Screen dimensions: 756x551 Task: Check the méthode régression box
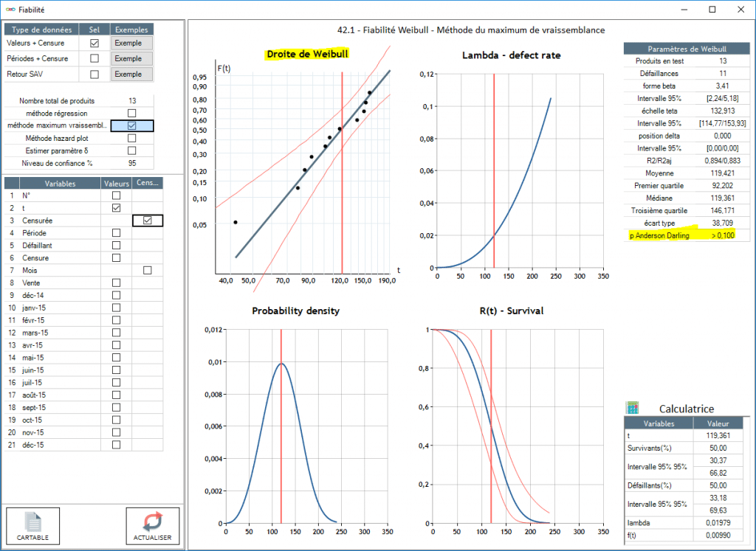click(x=131, y=113)
